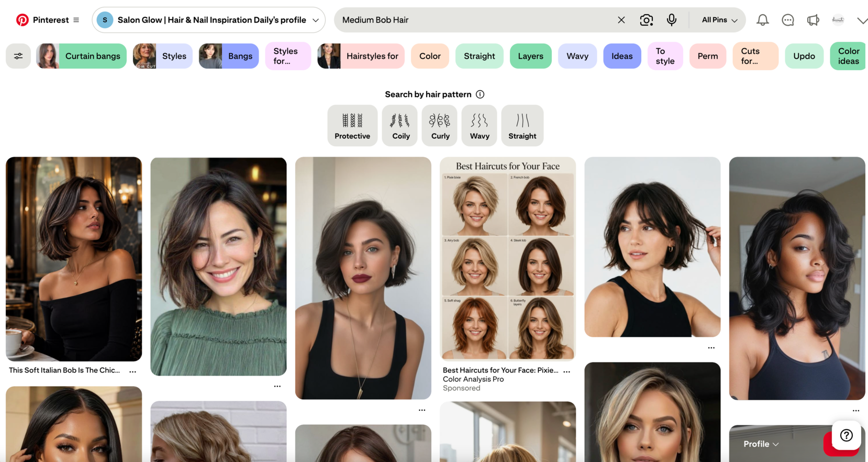Expand account chevron at far right
The height and width of the screenshot is (462, 868).
(862, 20)
